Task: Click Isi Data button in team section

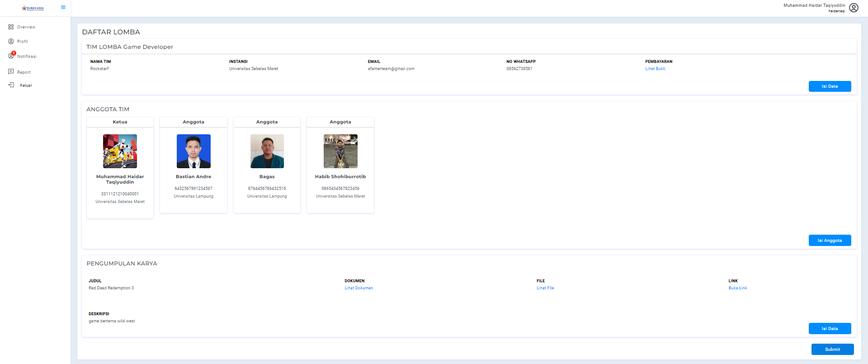Action: coord(830,86)
